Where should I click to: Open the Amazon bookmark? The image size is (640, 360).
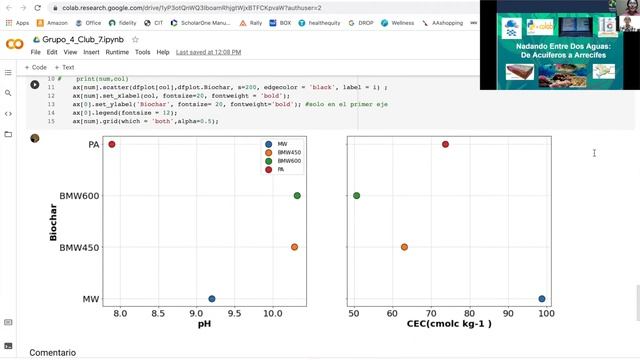click(x=52, y=23)
